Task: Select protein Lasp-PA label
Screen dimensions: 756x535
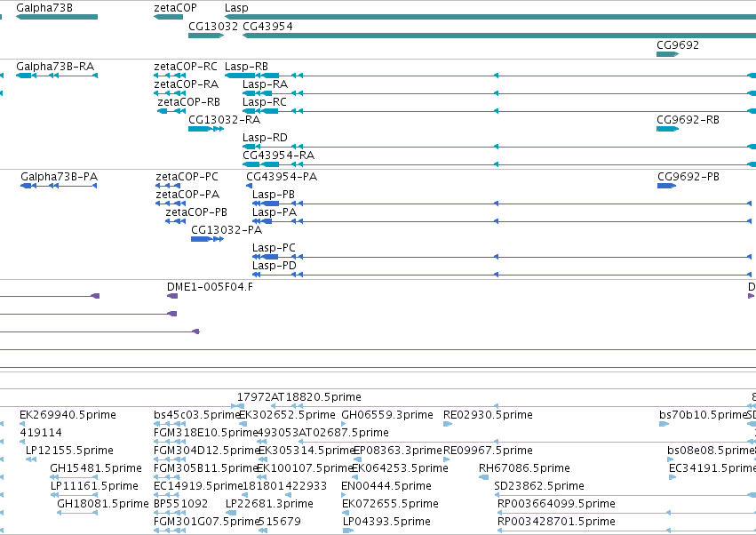Action: click(275, 212)
